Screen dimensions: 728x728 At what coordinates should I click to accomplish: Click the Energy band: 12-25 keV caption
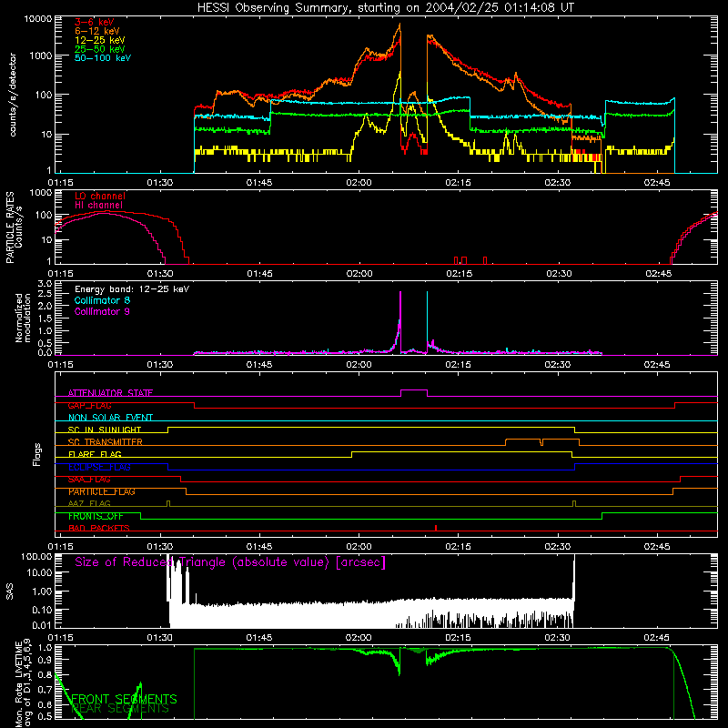click(132, 289)
